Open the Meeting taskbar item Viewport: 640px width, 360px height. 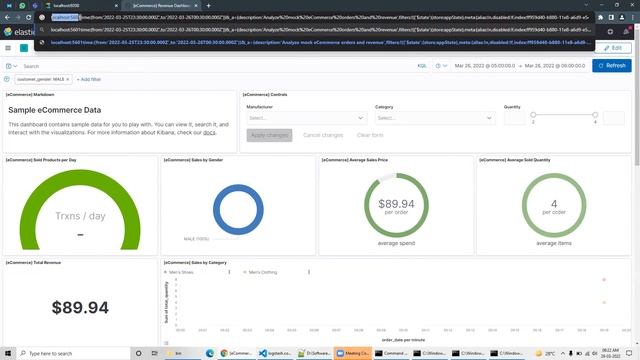353,353
